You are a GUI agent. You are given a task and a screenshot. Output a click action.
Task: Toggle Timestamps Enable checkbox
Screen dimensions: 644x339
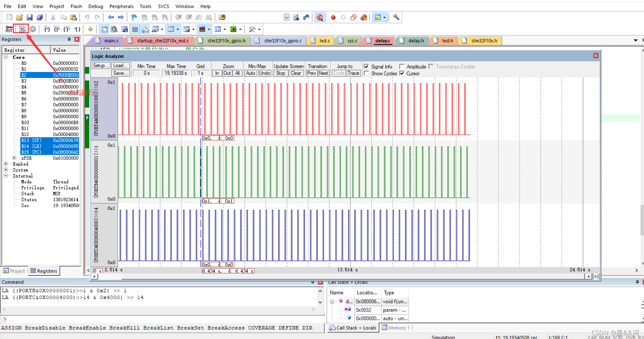[x=431, y=67]
